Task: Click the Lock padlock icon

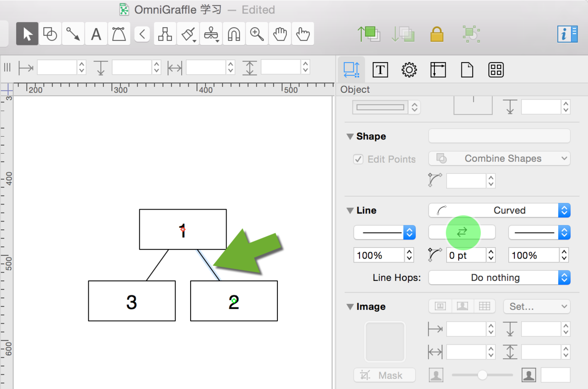Action: tap(437, 34)
